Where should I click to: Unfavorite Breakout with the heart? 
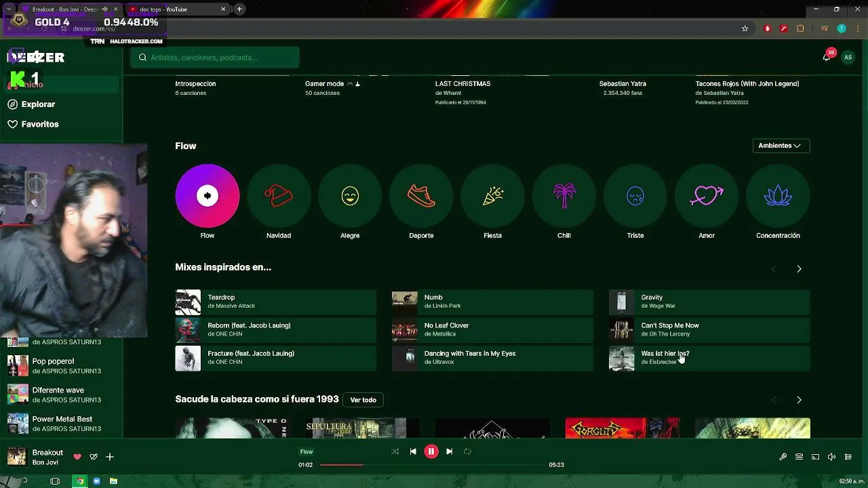coord(77,457)
